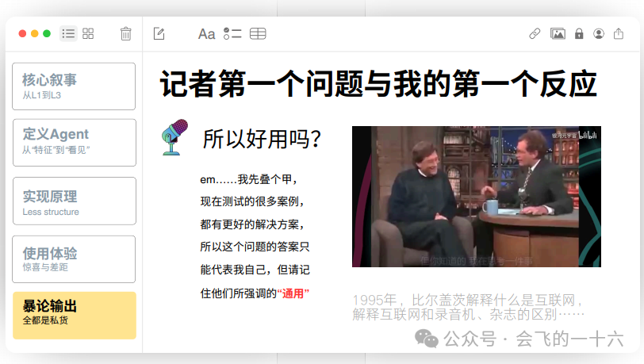Open the 实现原理 Less structure card
This screenshot has width=644, height=364.
coord(75,201)
